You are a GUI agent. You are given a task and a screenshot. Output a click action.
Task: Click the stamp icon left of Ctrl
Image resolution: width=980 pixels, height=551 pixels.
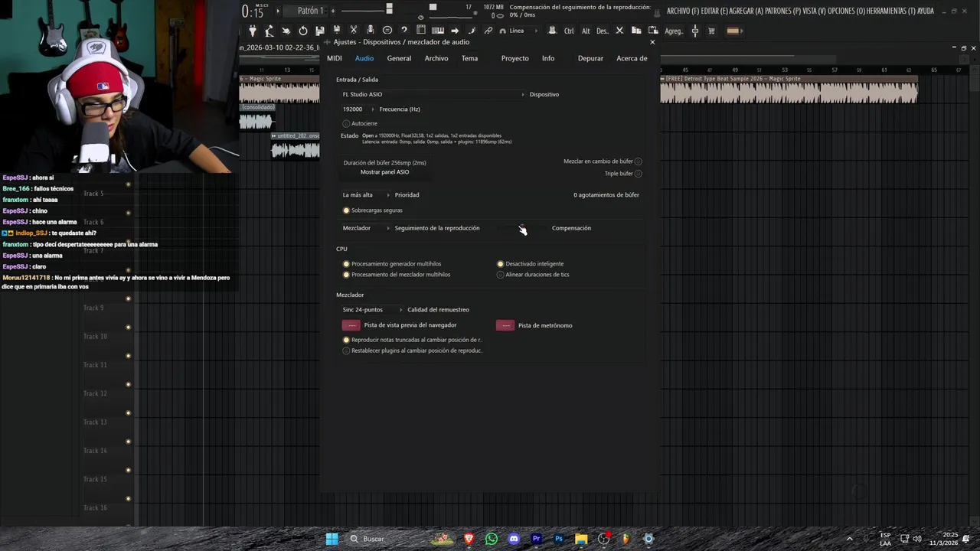[553, 31]
